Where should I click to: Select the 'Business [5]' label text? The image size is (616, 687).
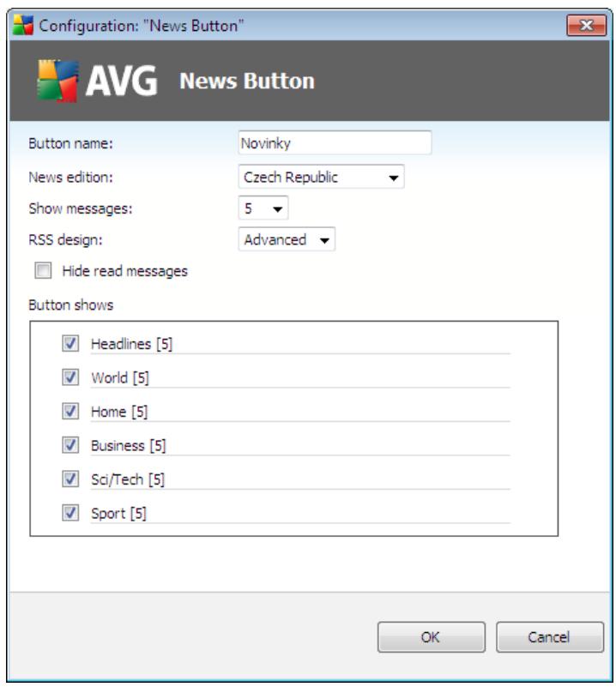(129, 446)
